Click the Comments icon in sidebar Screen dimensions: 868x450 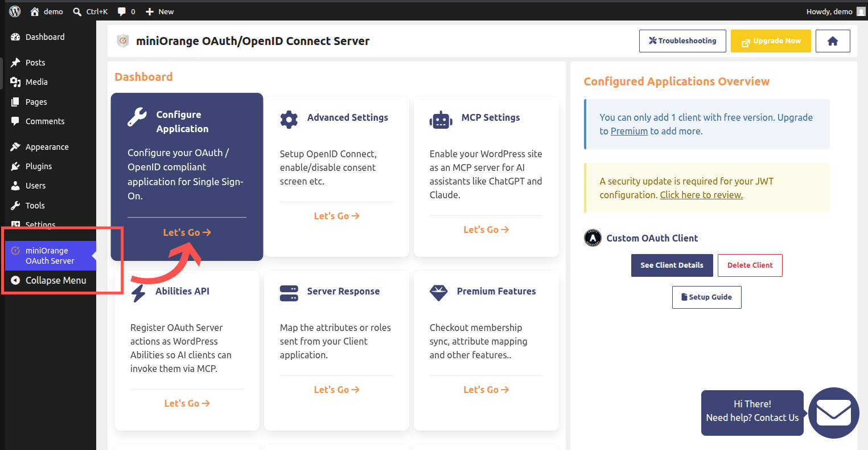coord(15,121)
